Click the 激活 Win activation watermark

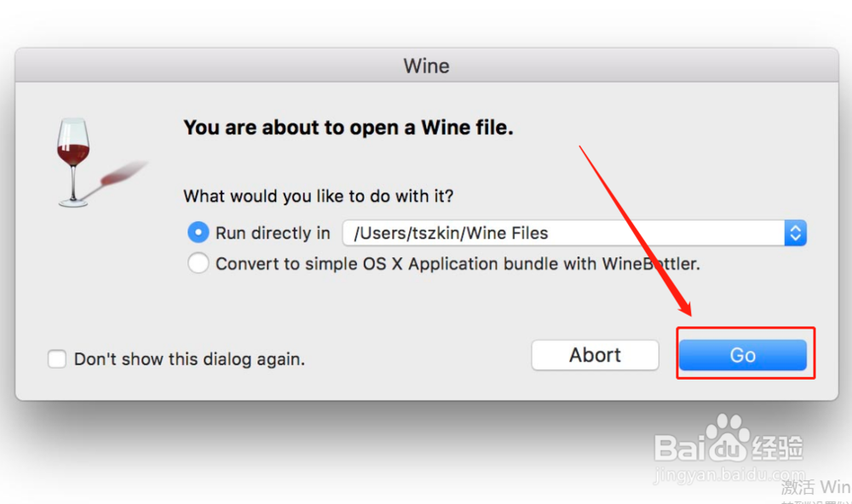815,487
